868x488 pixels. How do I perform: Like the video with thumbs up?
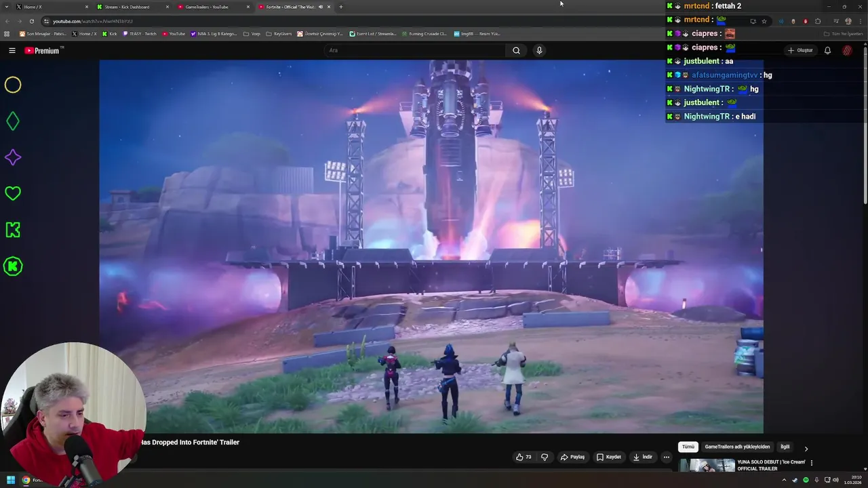click(x=523, y=457)
